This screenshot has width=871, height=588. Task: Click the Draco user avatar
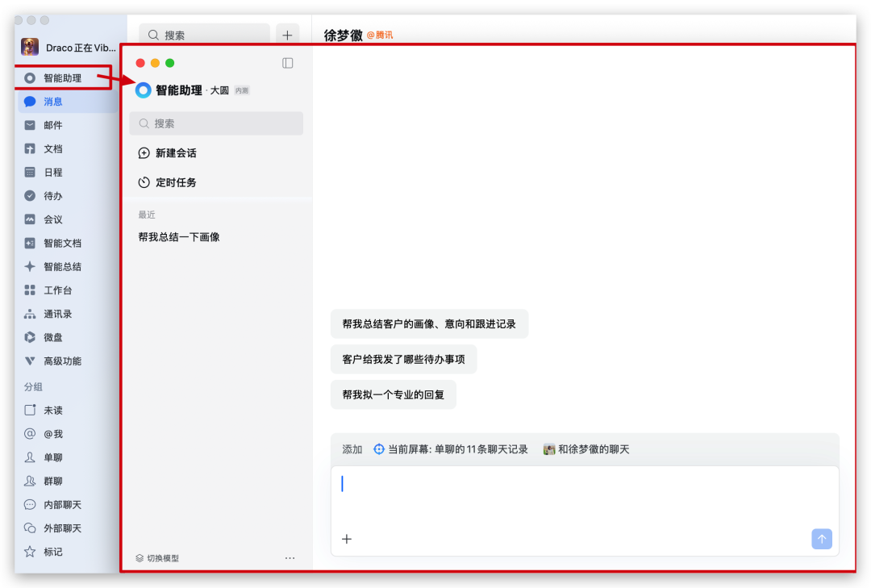(30, 48)
